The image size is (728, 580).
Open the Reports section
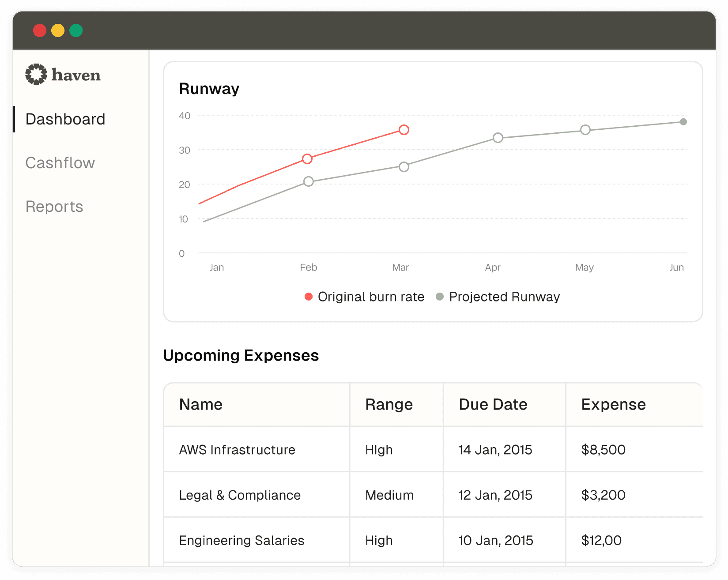(54, 207)
